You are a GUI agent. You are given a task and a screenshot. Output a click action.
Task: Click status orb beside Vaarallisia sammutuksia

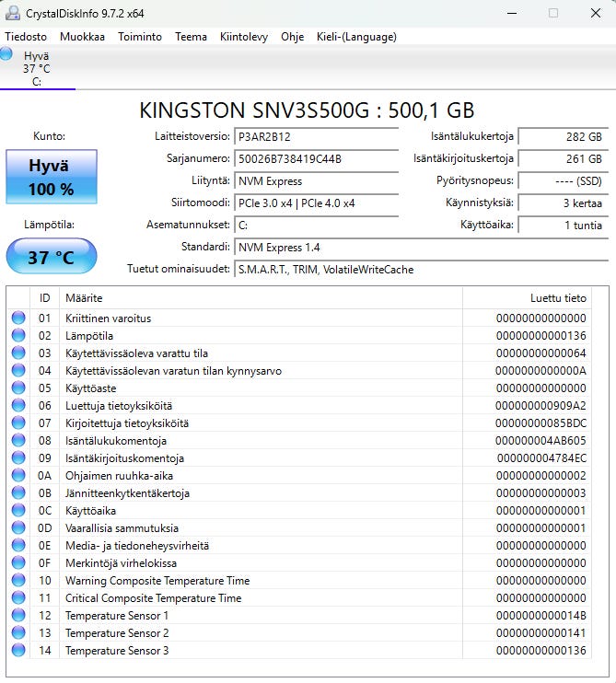[18, 528]
